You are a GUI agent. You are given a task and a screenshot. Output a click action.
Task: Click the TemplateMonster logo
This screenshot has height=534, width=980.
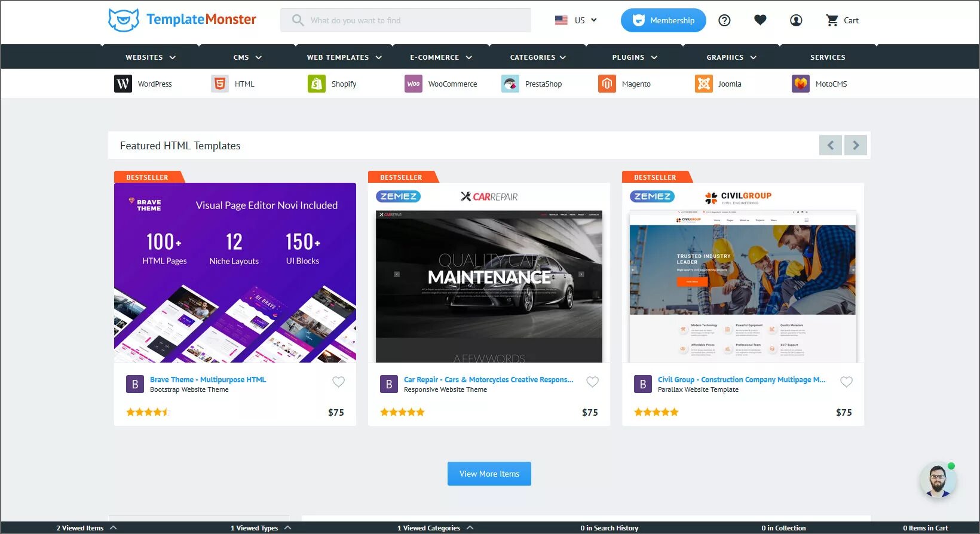click(x=182, y=20)
